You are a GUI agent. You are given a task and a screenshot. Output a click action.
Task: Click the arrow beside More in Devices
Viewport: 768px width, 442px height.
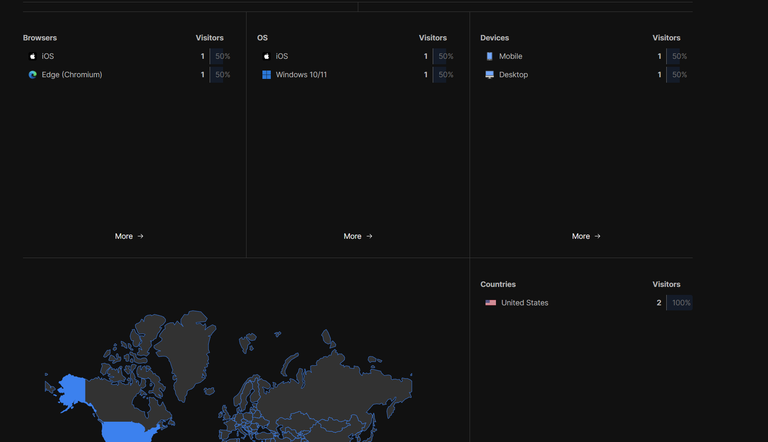point(598,236)
